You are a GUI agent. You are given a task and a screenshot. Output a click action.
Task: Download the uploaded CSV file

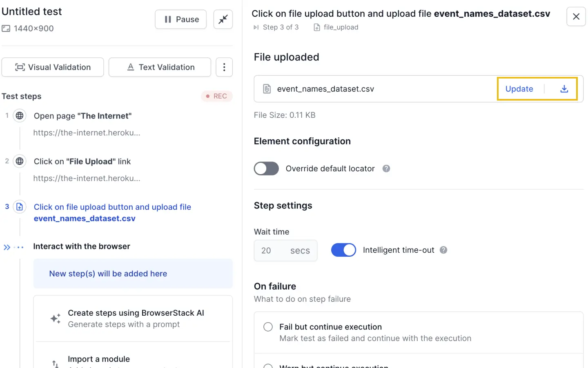[564, 89]
